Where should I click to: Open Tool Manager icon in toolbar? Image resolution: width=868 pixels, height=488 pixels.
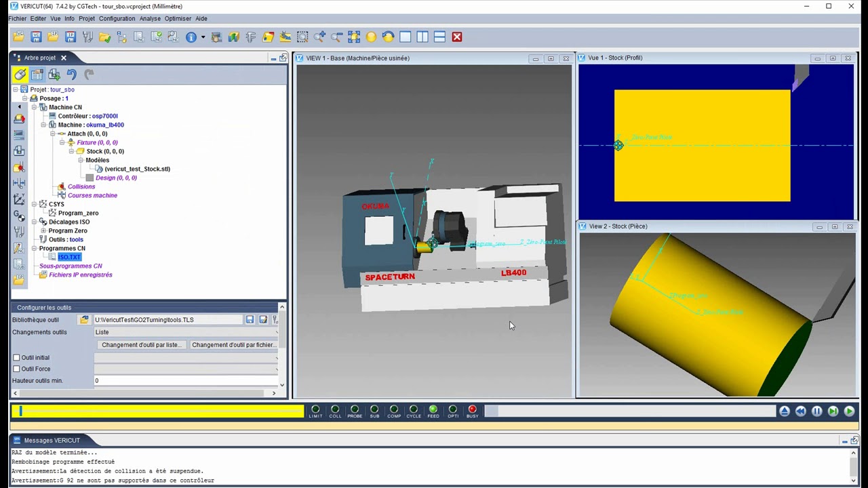[x=87, y=37]
